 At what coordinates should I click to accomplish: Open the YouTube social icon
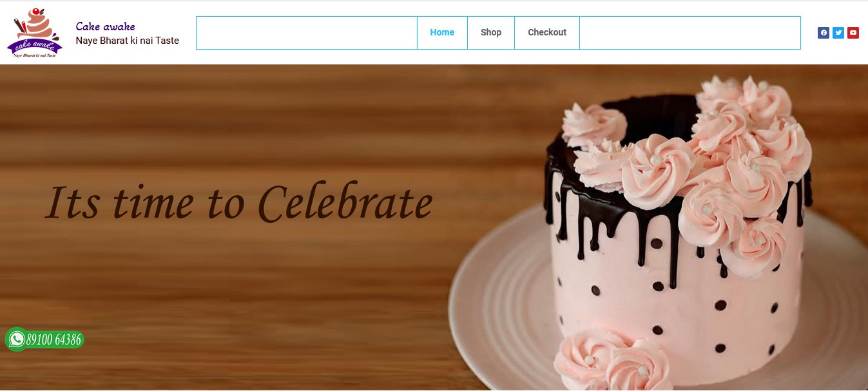click(853, 33)
